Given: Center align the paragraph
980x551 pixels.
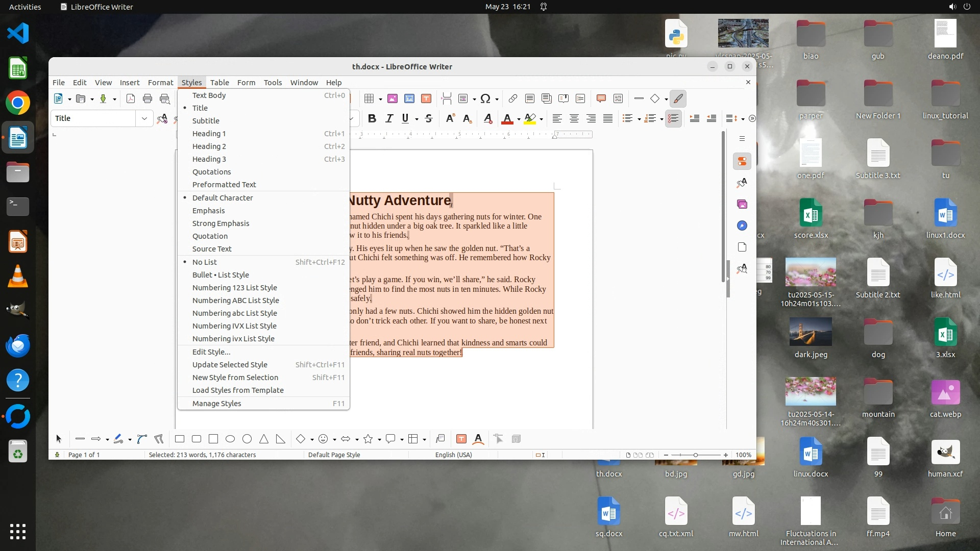Looking at the screenshot, I should [x=574, y=118].
